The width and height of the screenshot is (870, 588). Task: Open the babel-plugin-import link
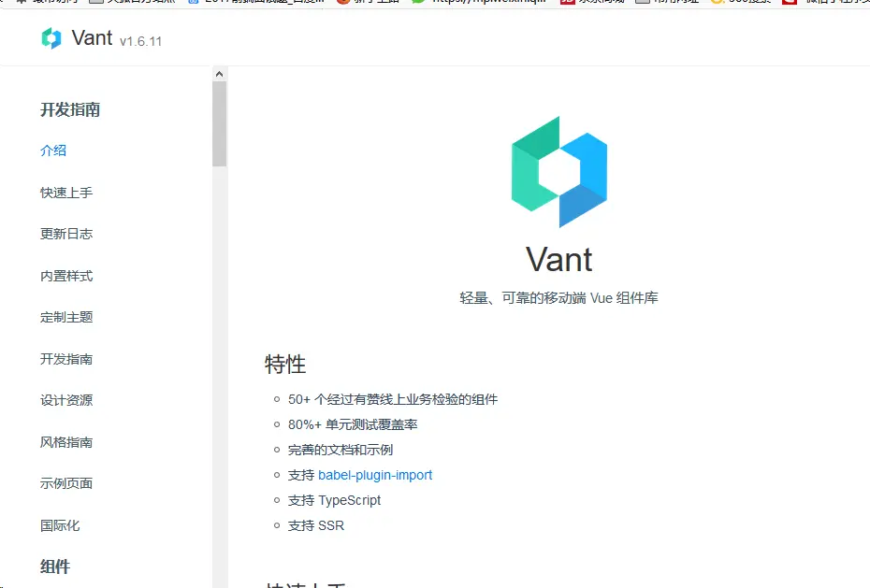(x=375, y=476)
